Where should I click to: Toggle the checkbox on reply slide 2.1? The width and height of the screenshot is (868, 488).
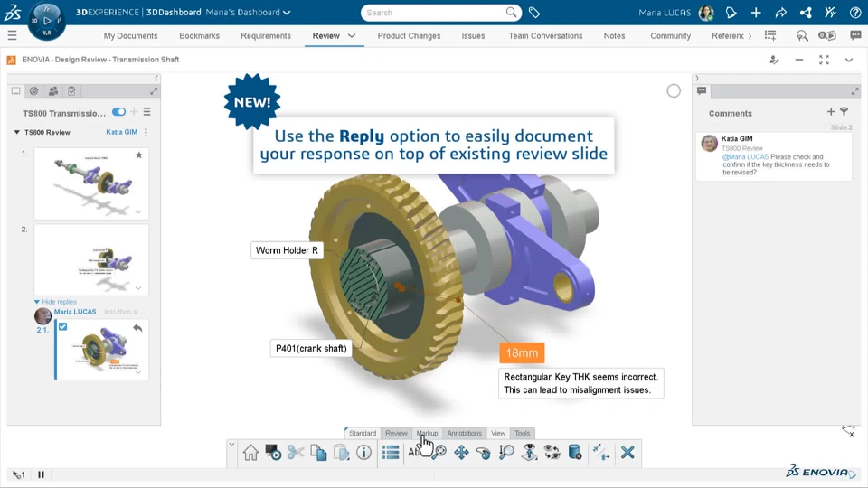coord(63,326)
